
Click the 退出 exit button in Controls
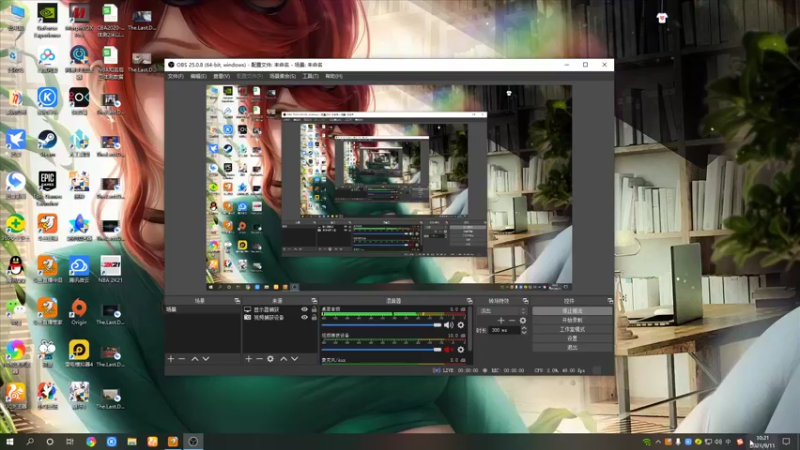click(x=572, y=347)
